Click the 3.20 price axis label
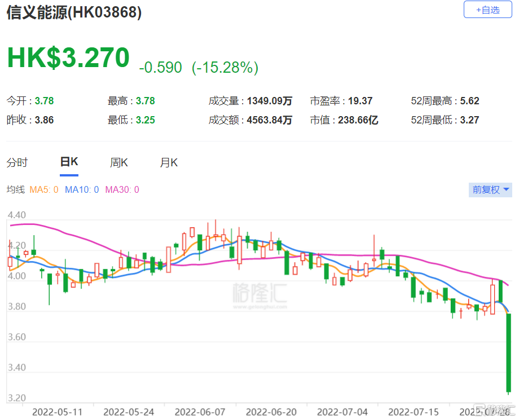The image size is (519, 420). point(16,398)
